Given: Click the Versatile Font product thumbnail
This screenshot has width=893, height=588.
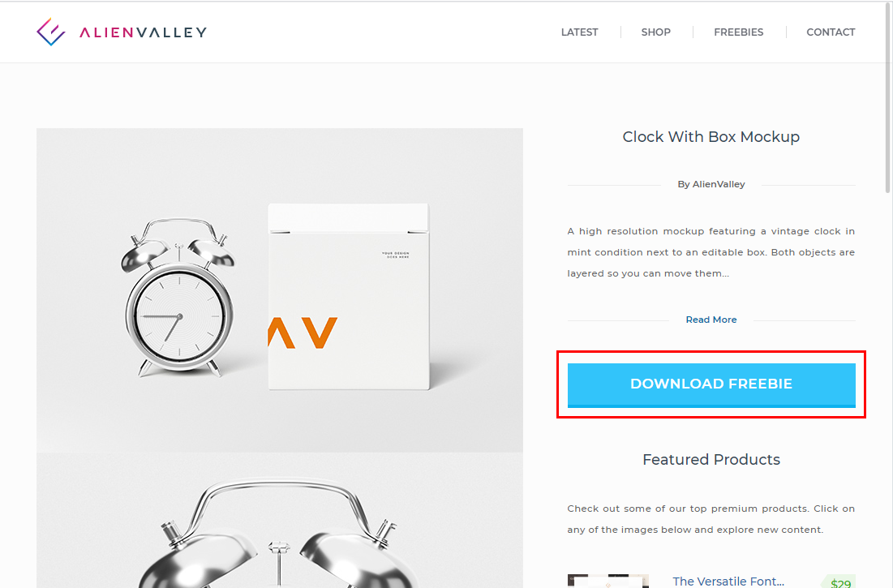Looking at the screenshot, I should pyautogui.click(x=608, y=582).
